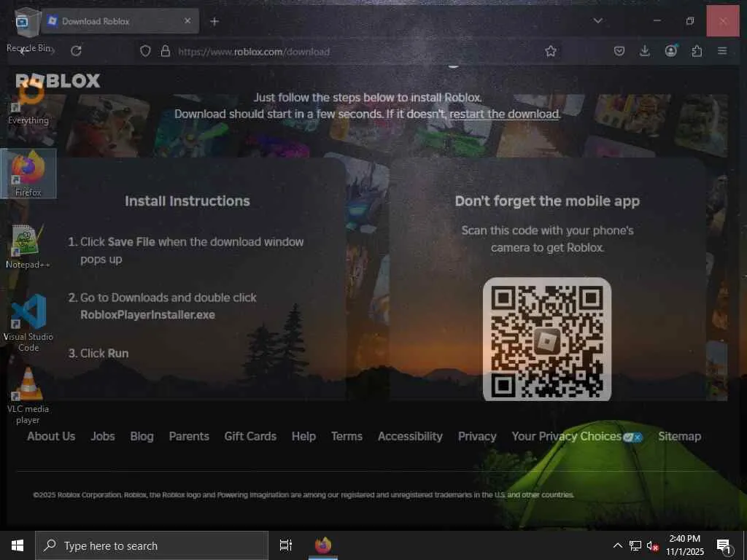This screenshot has width=747, height=560.
Task: Open the Recycle Bin desktop icon
Action: tap(28, 29)
